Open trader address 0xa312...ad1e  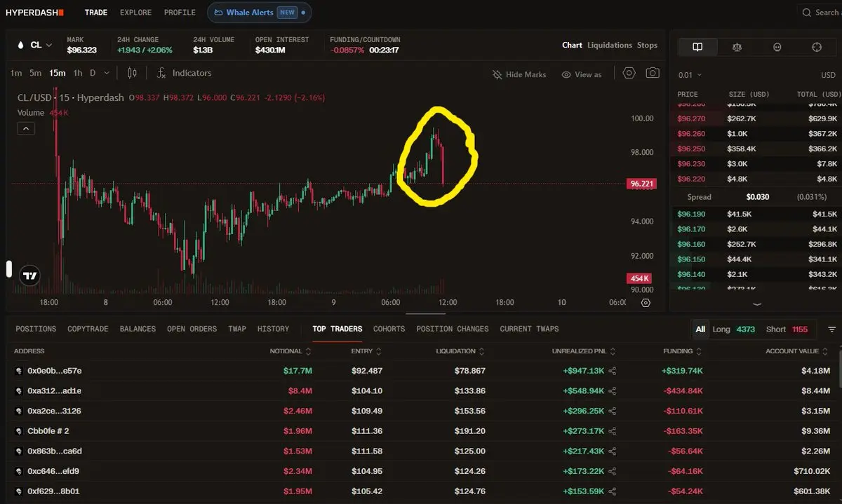pyautogui.click(x=54, y=391)
